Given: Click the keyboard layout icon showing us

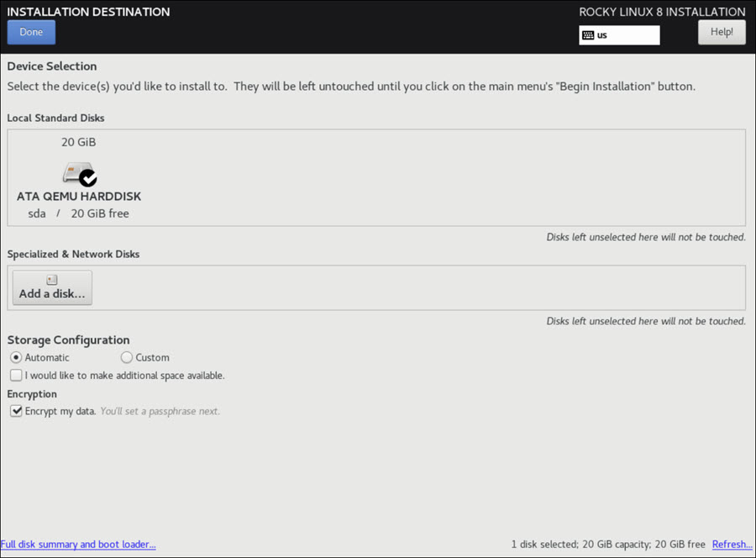Looking at the screenshot, I should tap(588, 35).
